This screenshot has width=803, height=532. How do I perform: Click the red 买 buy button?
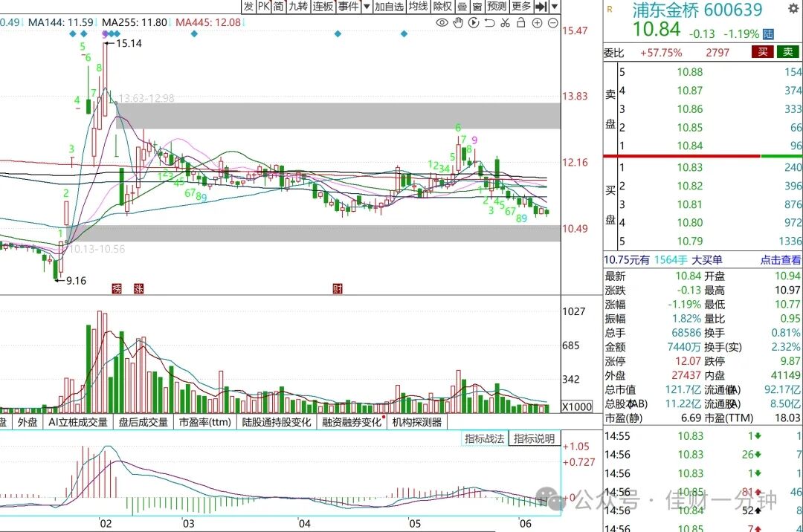coord(763,52)
